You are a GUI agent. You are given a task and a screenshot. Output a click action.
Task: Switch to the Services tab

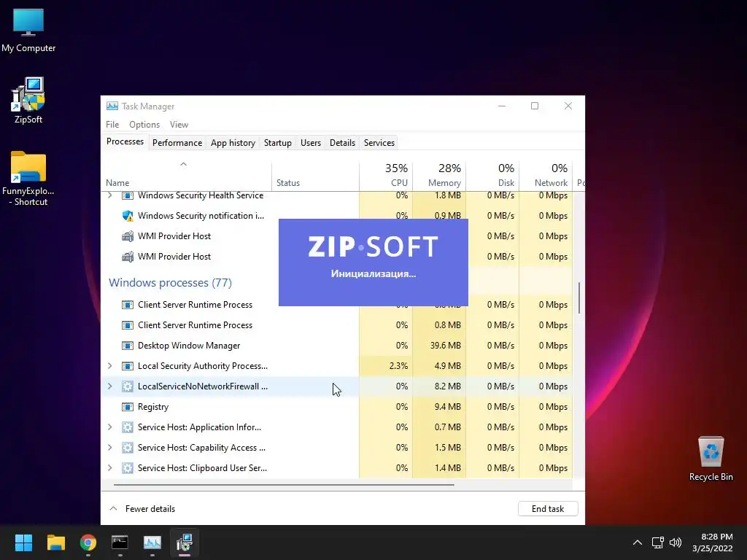click(x=379, y=143)
